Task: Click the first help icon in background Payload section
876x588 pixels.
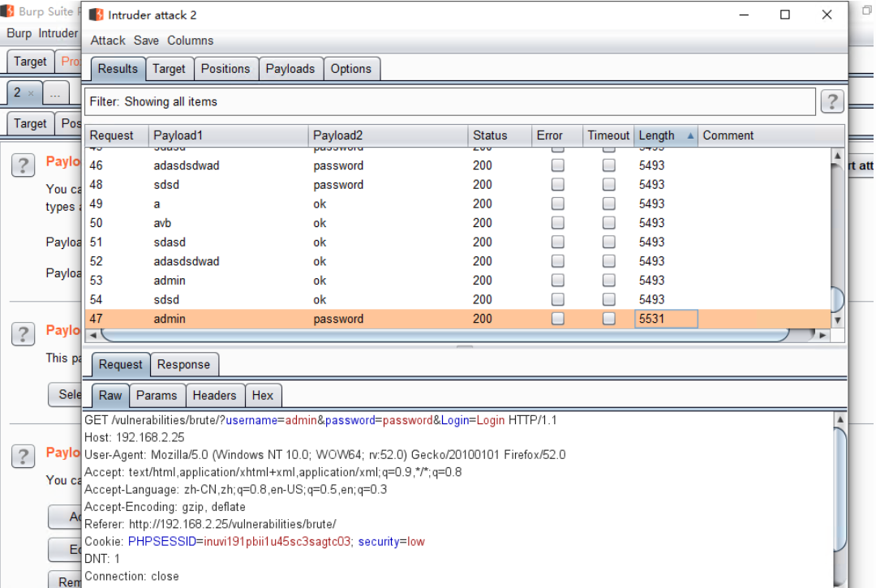Action: pyautogui.click(x=23, y=165)
